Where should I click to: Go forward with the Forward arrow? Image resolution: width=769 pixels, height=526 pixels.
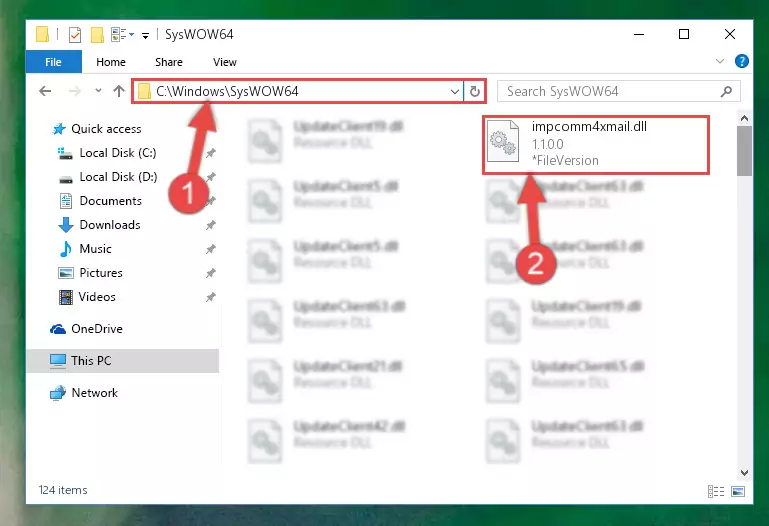[75, 91]
